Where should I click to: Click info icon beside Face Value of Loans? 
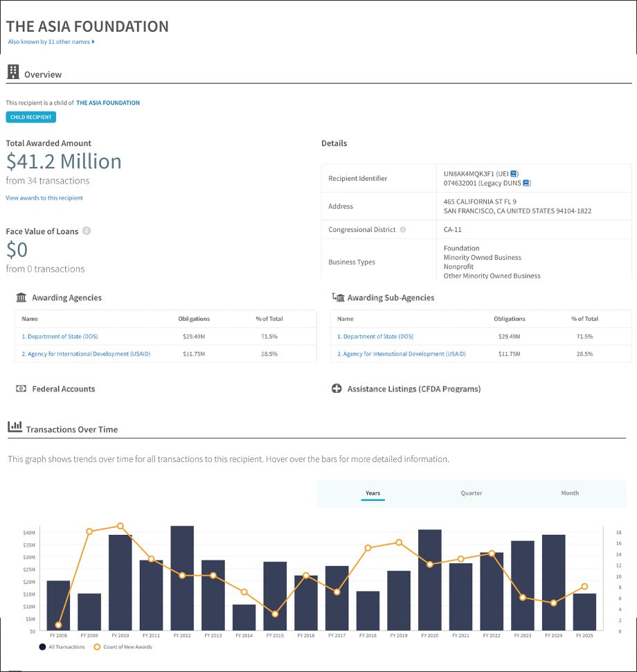click(x=87, y=231)
